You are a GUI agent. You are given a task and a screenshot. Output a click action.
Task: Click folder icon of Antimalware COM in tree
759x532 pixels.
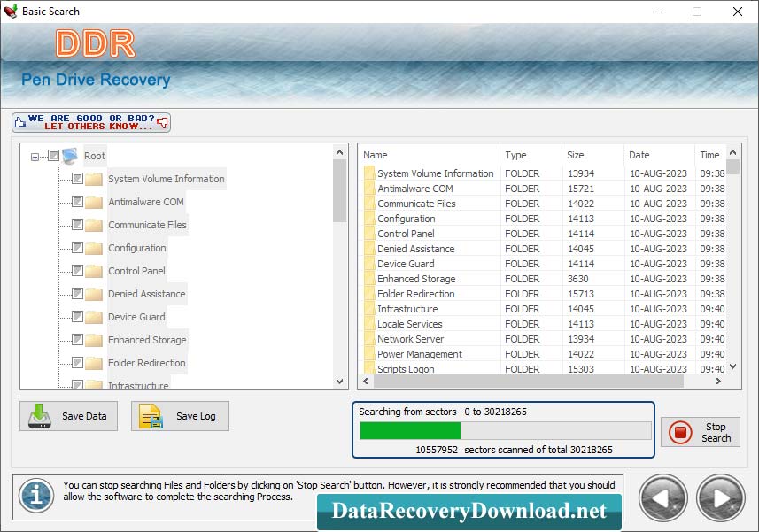94,202
